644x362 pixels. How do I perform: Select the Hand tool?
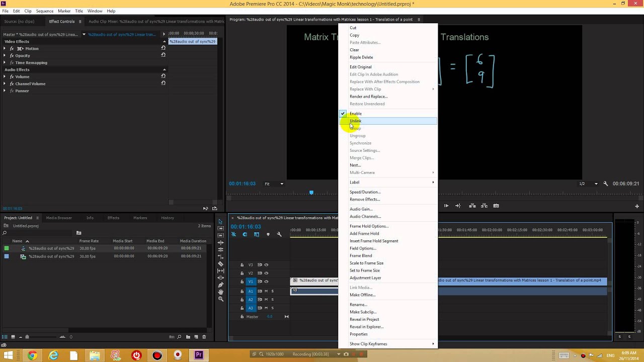220,292
